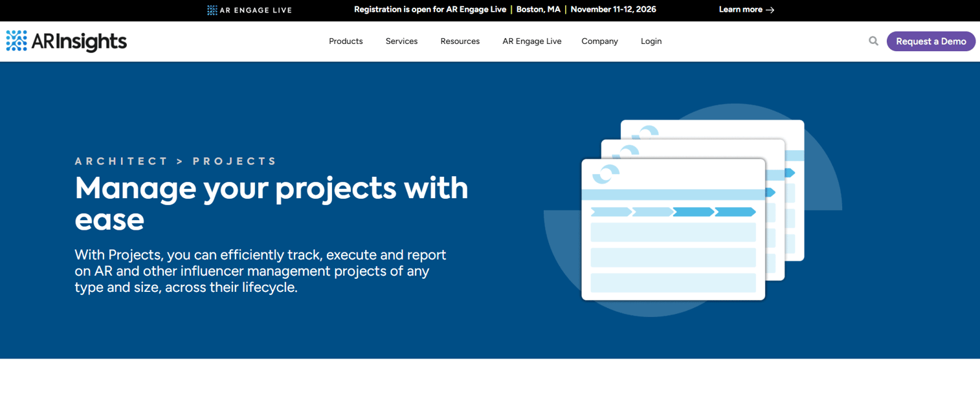
Task: Open the Resources menu
Action: 460,41
